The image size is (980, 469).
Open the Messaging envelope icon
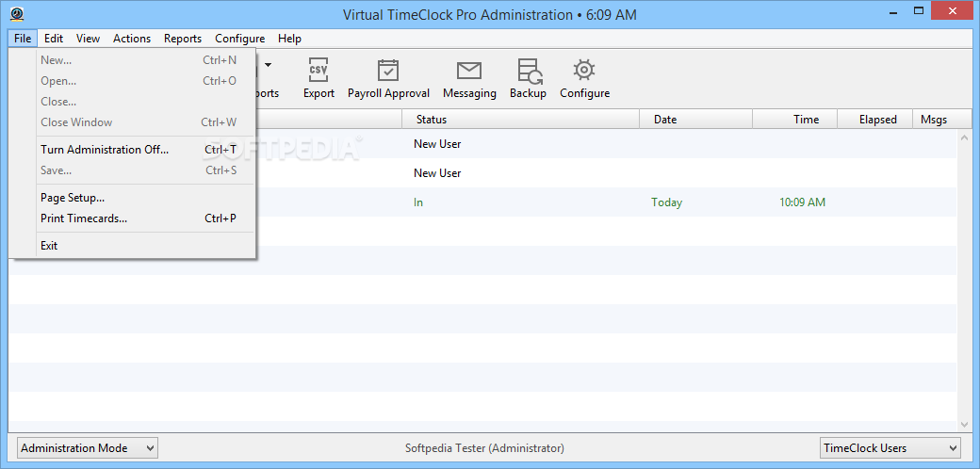point(469,72)
